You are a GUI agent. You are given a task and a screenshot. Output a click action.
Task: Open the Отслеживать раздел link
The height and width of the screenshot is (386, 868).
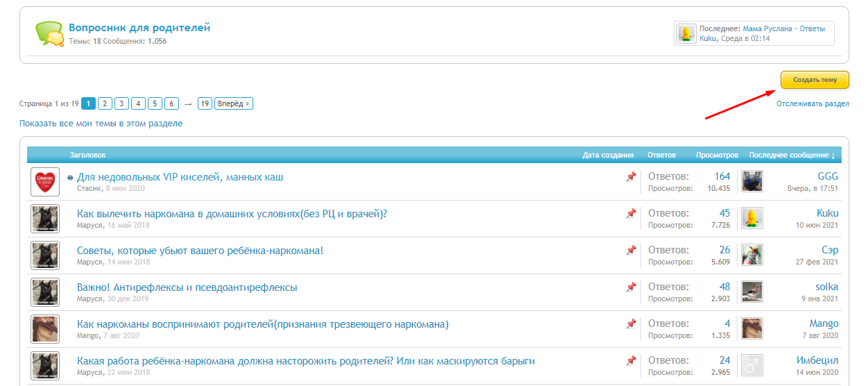click(812, 104)
